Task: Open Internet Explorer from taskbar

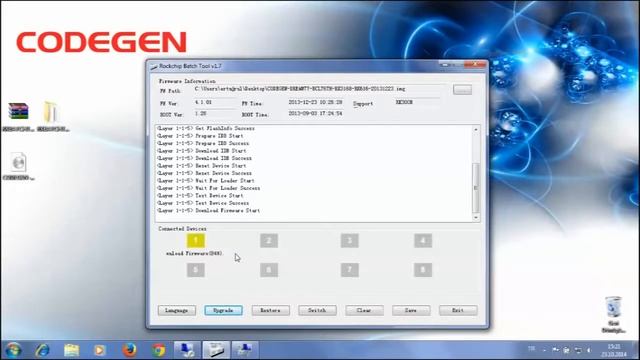Action: point(42,350)
